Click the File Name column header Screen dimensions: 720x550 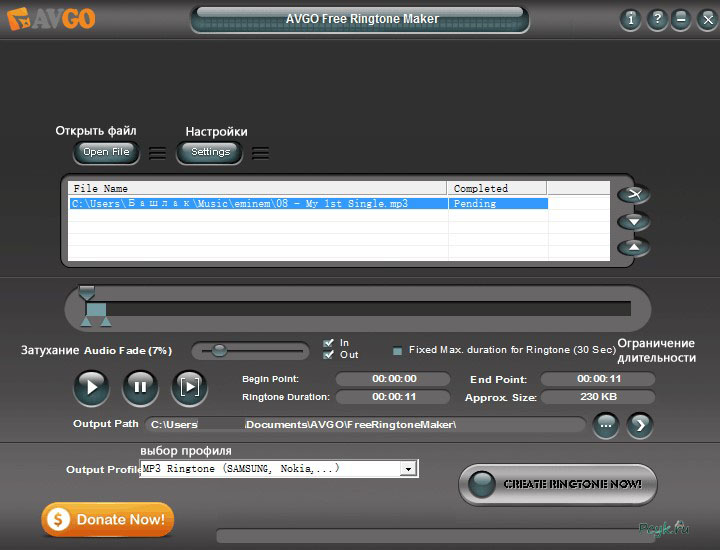point(257,188)
